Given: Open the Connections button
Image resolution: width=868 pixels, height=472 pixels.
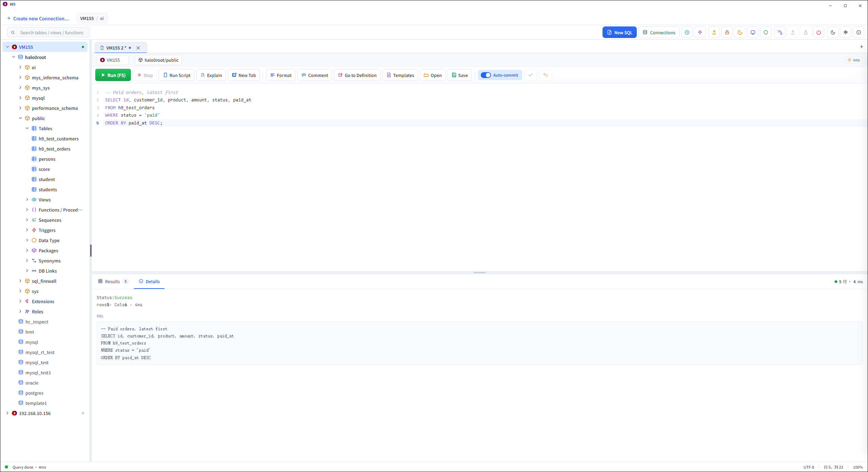Looking at the screenshot, I should pos(659,33).
